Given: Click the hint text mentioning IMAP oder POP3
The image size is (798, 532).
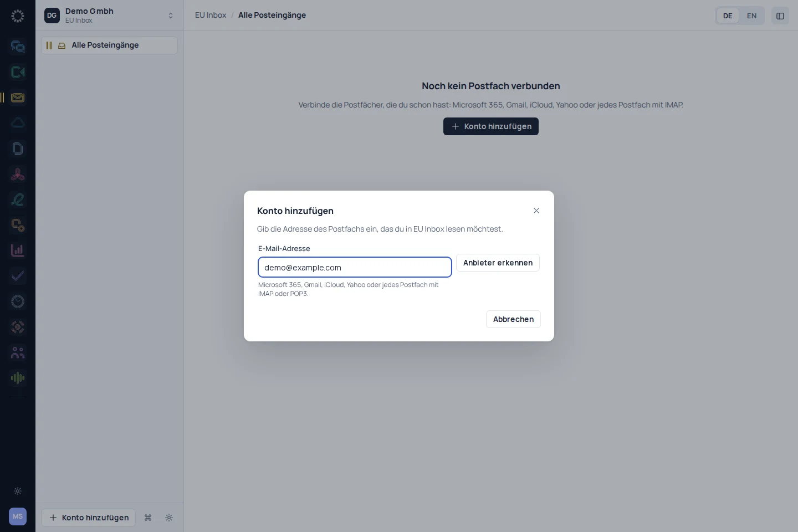Looking at the screenshot, I should click(x=349, y=289).
